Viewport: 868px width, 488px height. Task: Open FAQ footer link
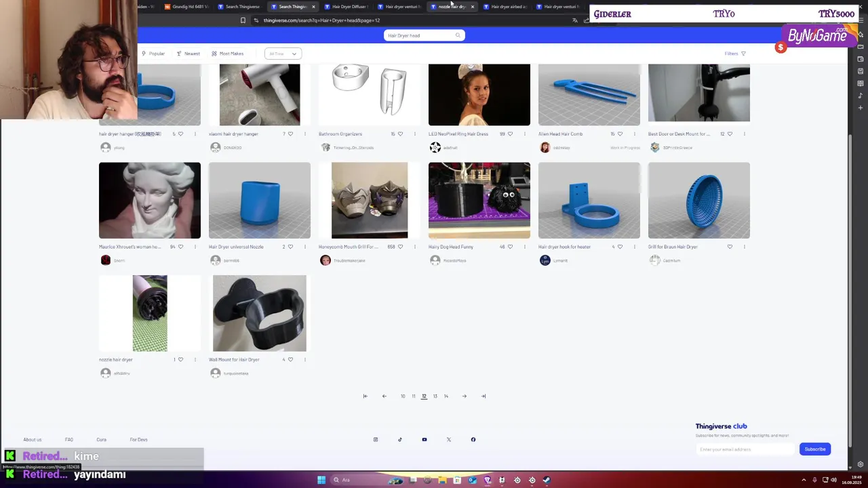coord(69,440)
